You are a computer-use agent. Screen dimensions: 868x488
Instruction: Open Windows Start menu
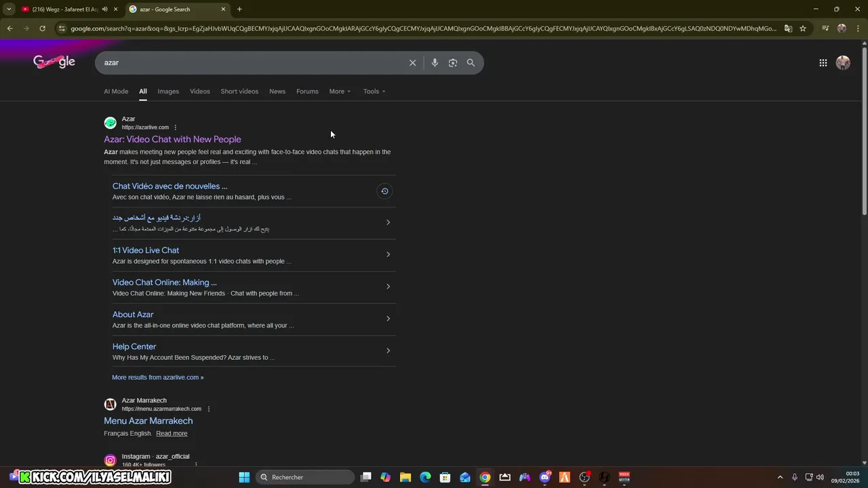[244, 477]
